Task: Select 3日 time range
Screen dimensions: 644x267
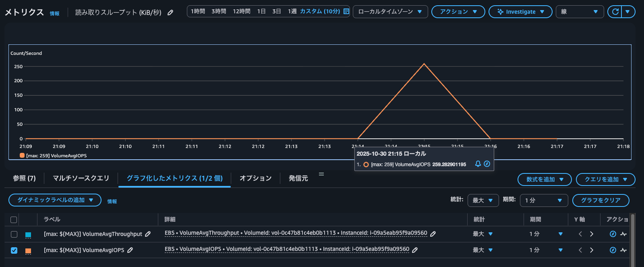Action: 277,11
